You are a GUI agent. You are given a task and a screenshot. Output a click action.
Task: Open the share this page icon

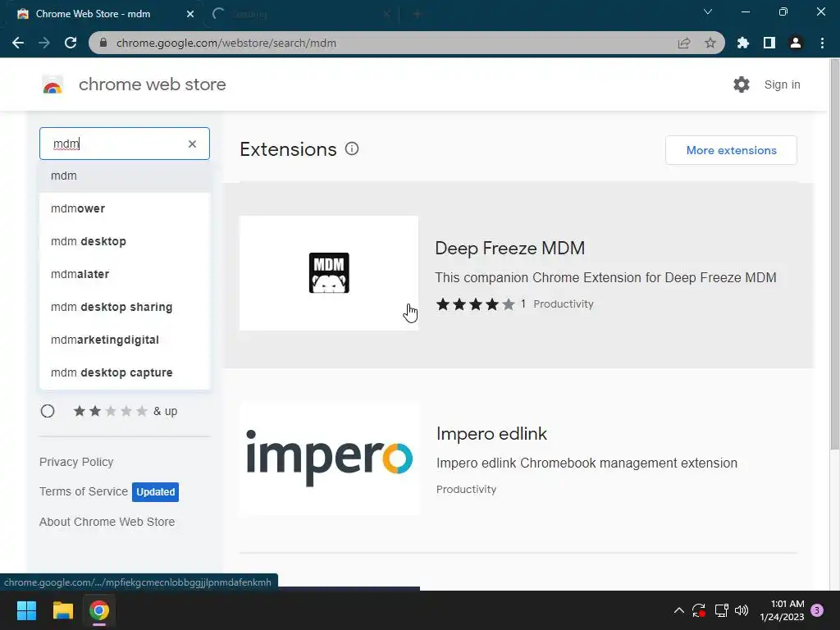click(x=683, y=43)
